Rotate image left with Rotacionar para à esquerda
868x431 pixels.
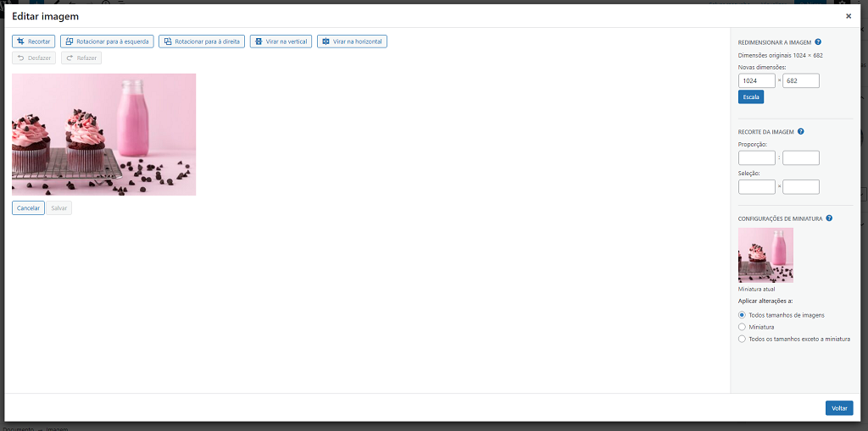tap(107, 41)
